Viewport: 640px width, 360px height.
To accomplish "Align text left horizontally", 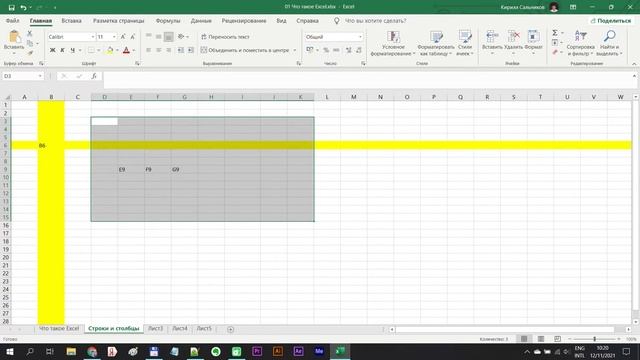I will click(149, 50).
